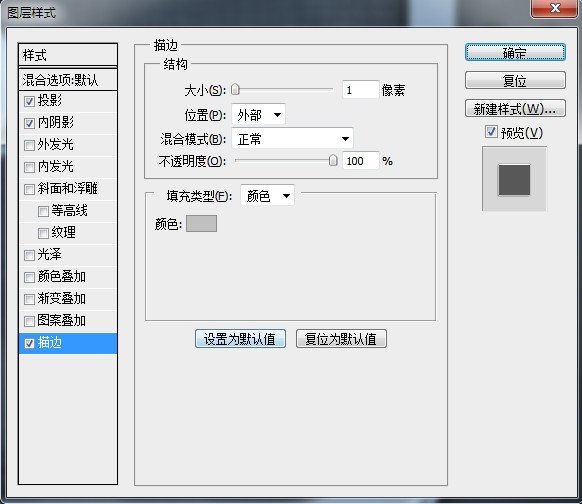Enable the 渐变叠加 checkbox
The image size is (582, 504).
(29, 299)
